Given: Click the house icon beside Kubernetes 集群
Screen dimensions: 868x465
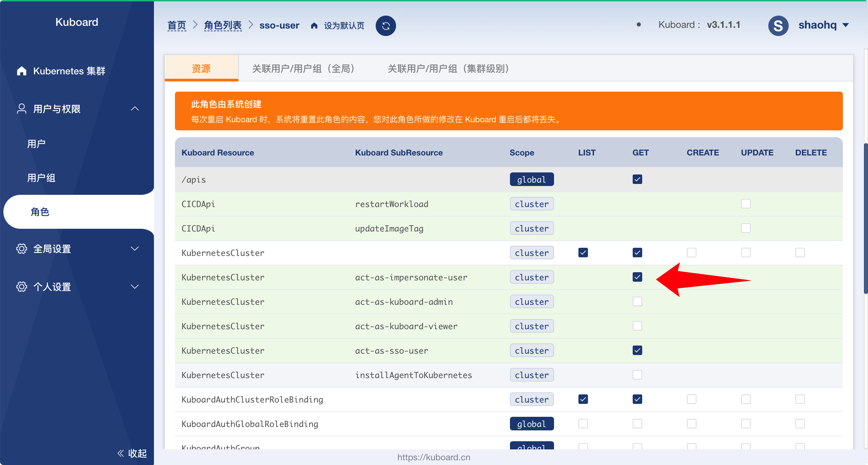Looking at the screenshot, I should coord(22,71).
